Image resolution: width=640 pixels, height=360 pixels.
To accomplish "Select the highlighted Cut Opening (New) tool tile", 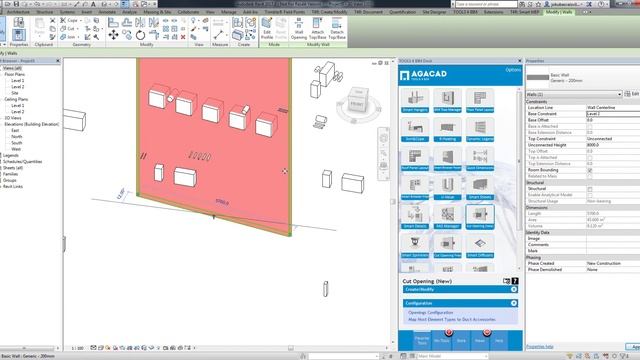I will click(480, 217).
